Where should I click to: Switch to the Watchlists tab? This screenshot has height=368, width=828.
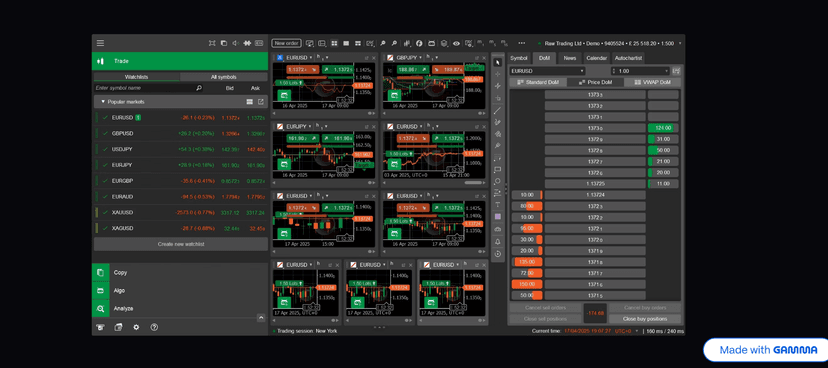click(136, 77)
